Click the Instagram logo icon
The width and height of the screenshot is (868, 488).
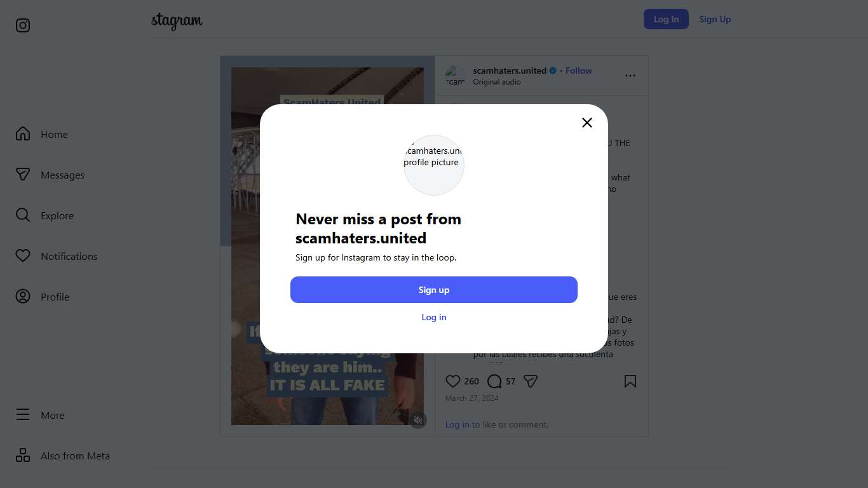pos(23,25)
